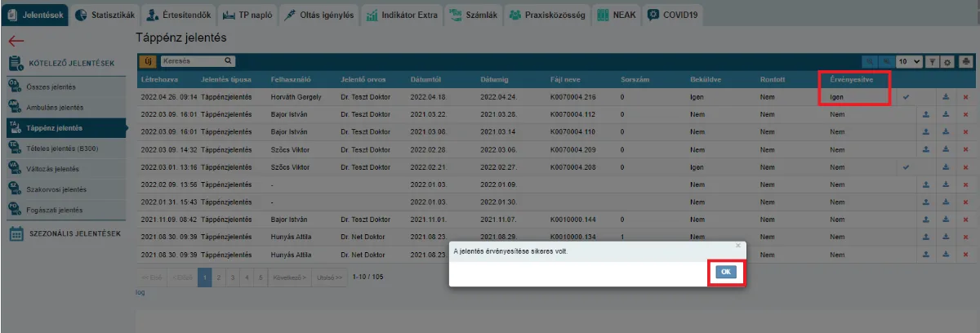Open the rows-per-page dropdown showing 10
This screenshot has height=333, width=980.
coord(910,61)
